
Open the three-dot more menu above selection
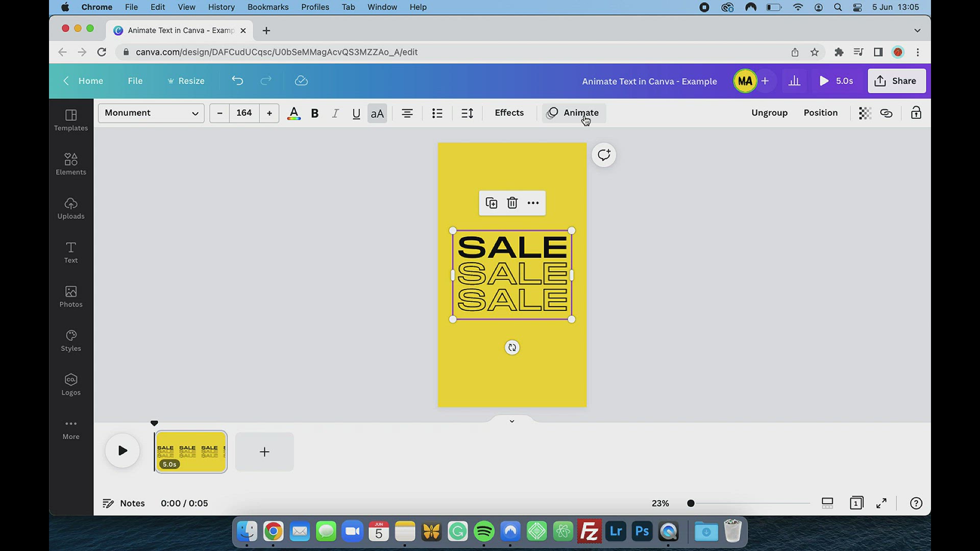point(533,203)
